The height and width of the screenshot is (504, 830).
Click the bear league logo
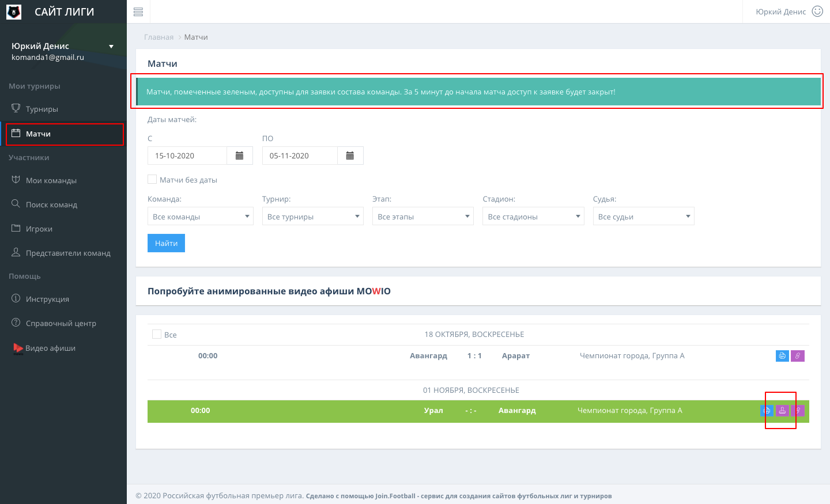(14, 12)
